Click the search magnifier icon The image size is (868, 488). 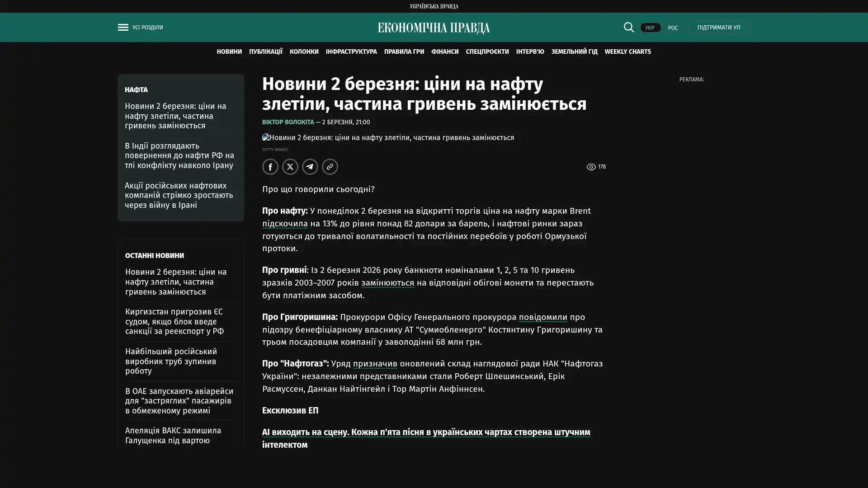coord(628,28)
